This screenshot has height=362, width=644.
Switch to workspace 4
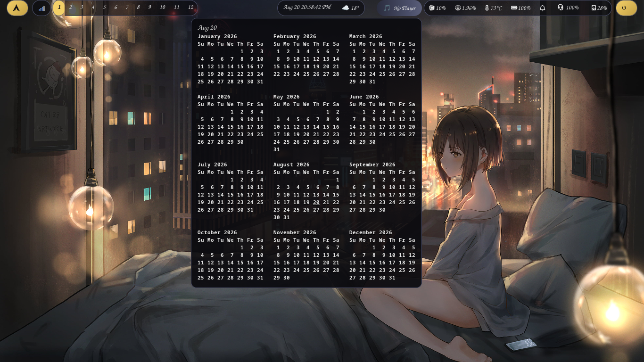click(x=93, y=8)
